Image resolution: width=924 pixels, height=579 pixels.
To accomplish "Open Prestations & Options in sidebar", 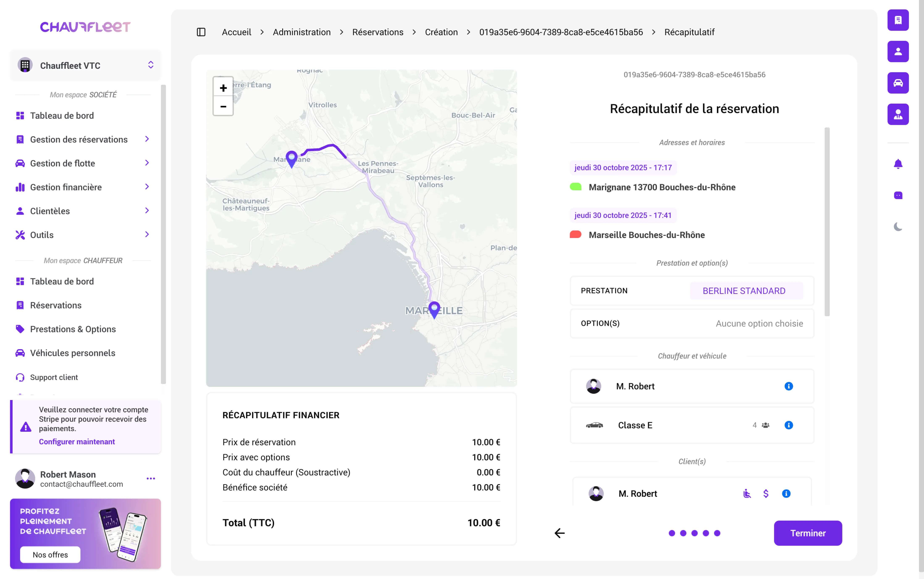I will (x=73, y=329).
